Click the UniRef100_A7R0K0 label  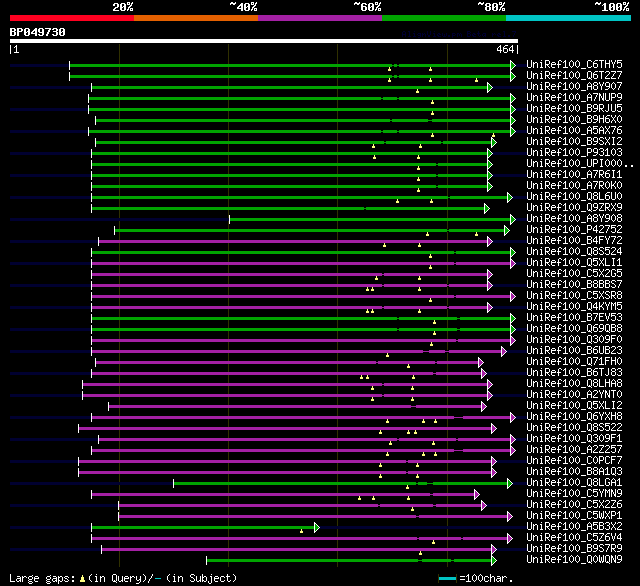pyautogui.click(x=574, y=186)
